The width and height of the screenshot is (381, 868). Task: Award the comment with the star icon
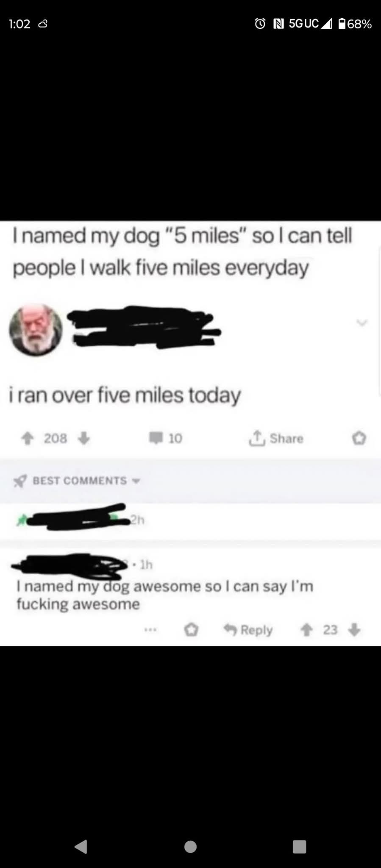[x=191, y=630]
